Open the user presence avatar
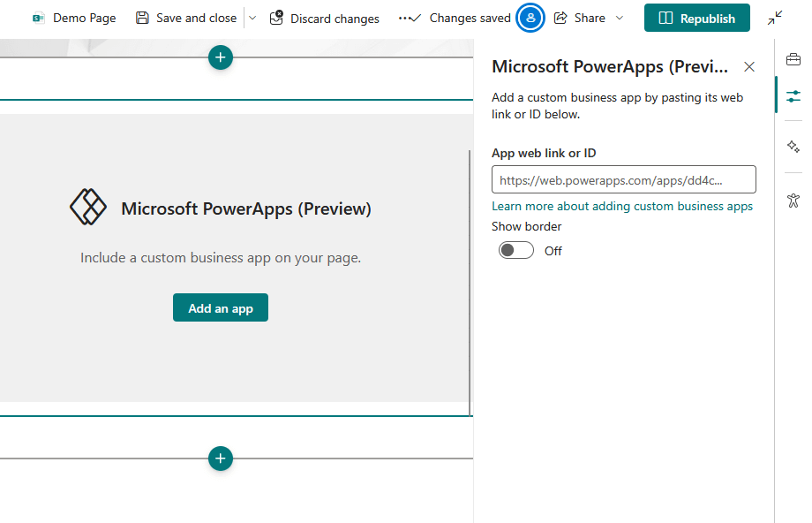This screenshot has height=523, width=812. 530,18
